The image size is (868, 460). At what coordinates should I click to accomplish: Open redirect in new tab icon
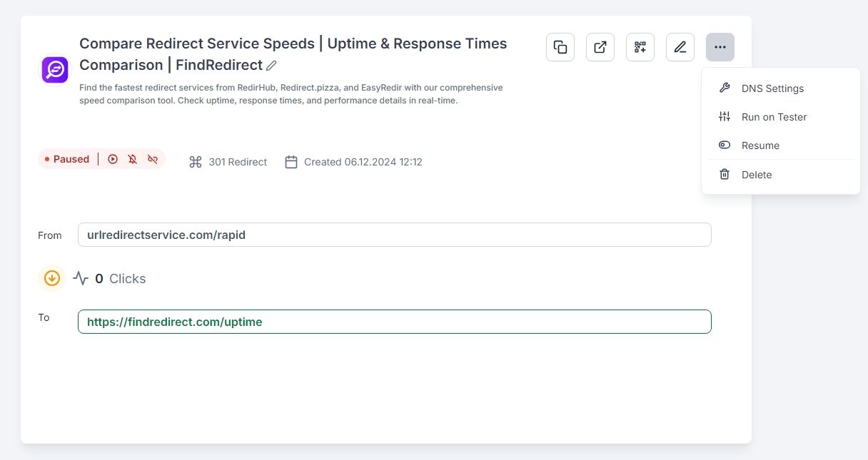click(x=600, y=48)
